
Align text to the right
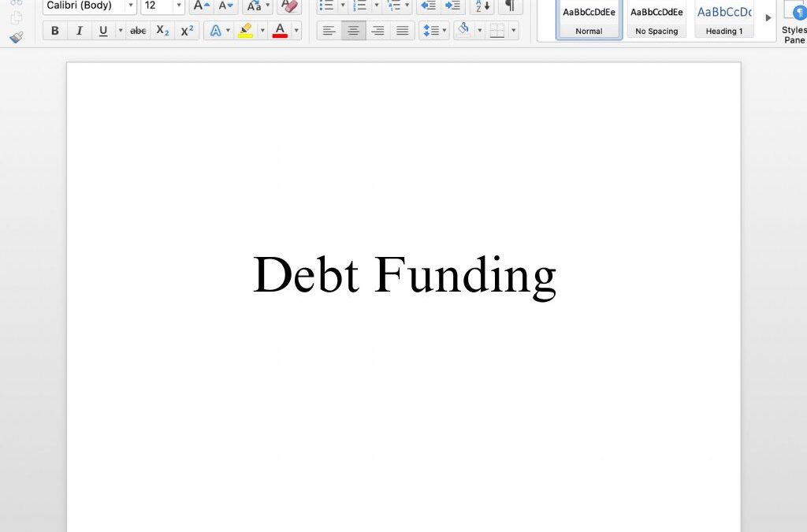tap(377, 31)
